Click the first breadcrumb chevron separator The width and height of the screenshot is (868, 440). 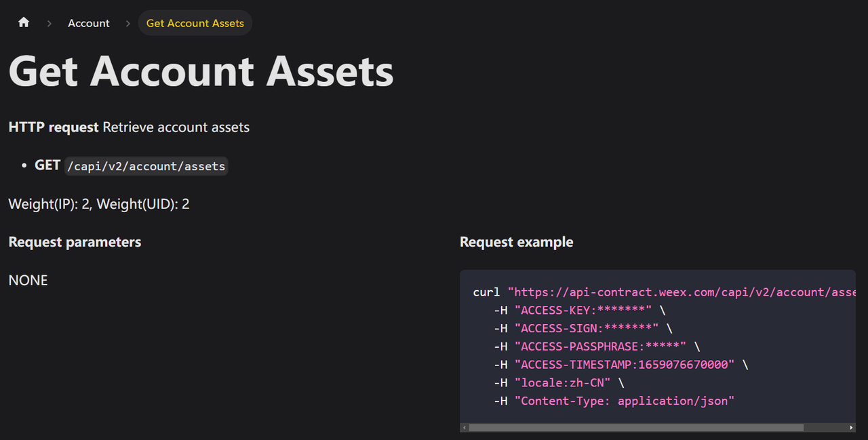49,22
